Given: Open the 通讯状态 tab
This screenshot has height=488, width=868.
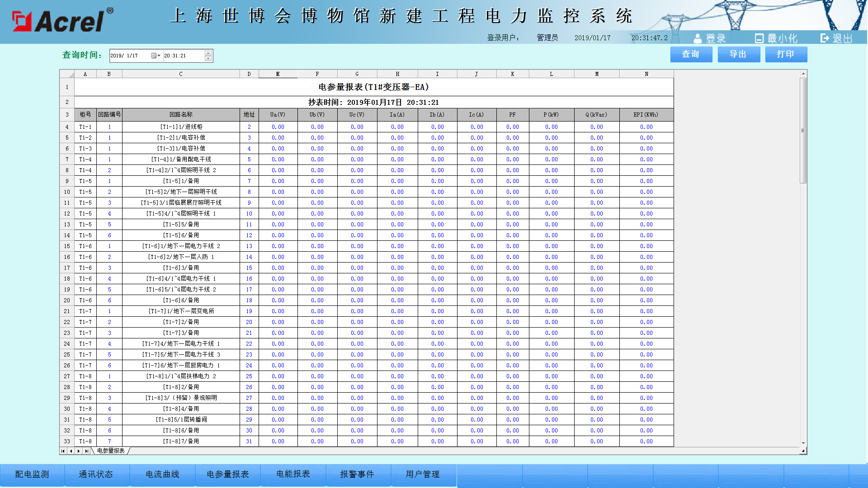Looking at the screenshot, I should pos(96,474).
